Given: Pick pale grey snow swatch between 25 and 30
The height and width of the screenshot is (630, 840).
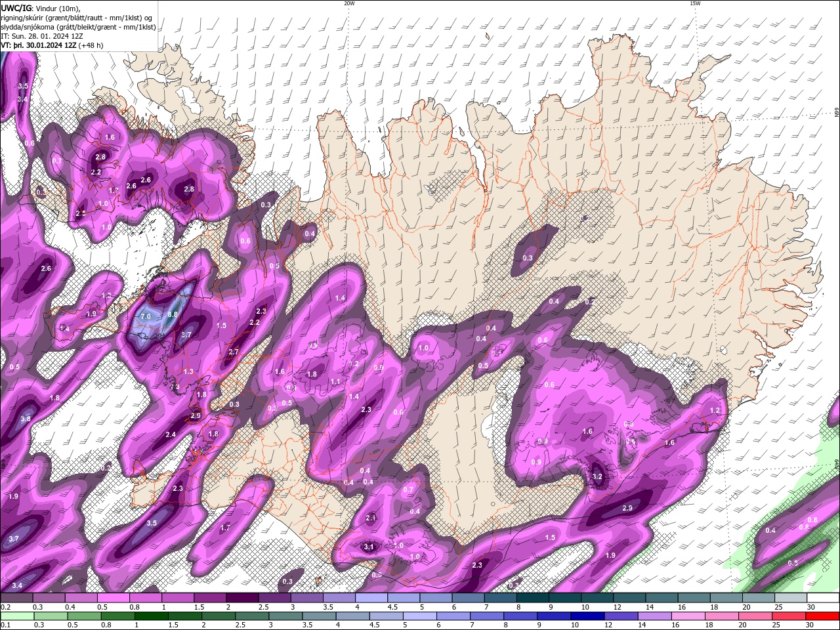Looking at the screenshot, I should [792, 598].
